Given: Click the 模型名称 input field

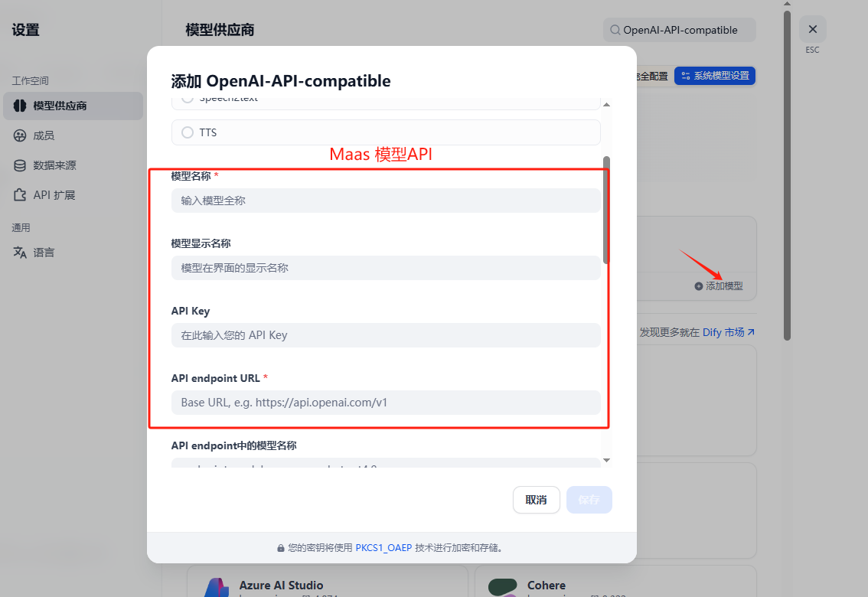Looking at the screenshot, I should coord(386,201).
